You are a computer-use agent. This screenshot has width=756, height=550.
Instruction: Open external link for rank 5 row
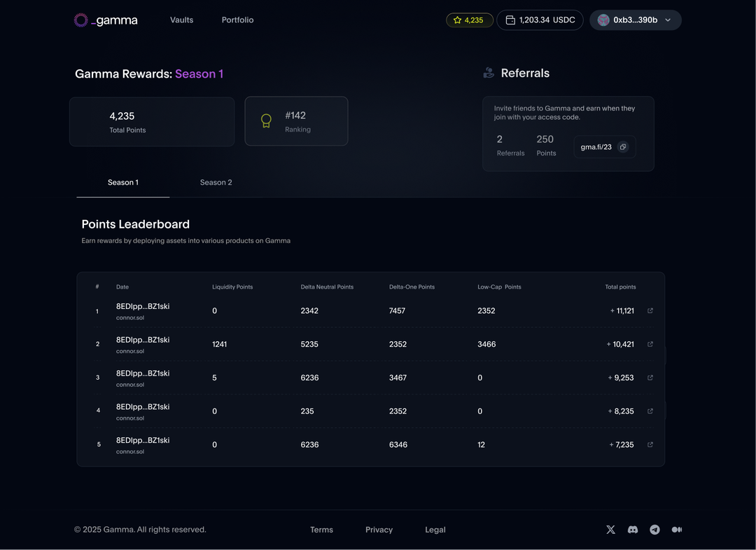pos(650,445)
